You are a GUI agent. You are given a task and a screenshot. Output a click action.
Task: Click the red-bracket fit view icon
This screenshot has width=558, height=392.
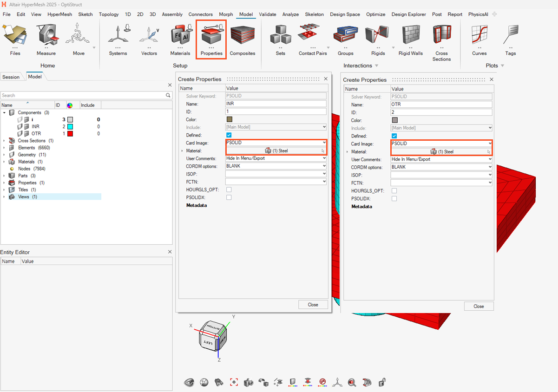(234, 382)
